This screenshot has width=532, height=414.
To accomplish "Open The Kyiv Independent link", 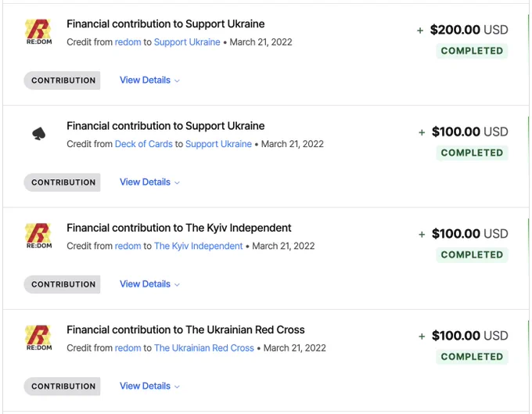I will point(199,246).
